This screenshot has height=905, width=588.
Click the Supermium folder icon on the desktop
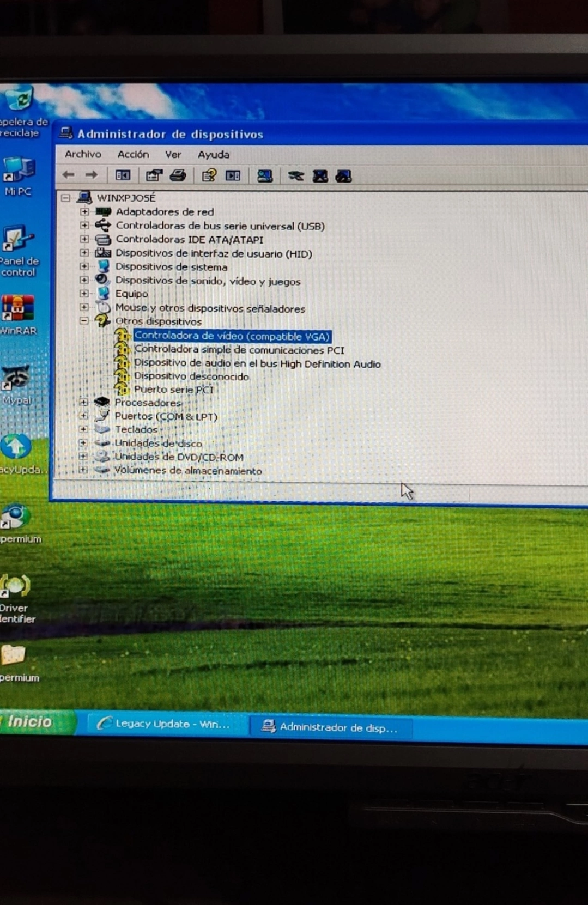pos(13,655)
